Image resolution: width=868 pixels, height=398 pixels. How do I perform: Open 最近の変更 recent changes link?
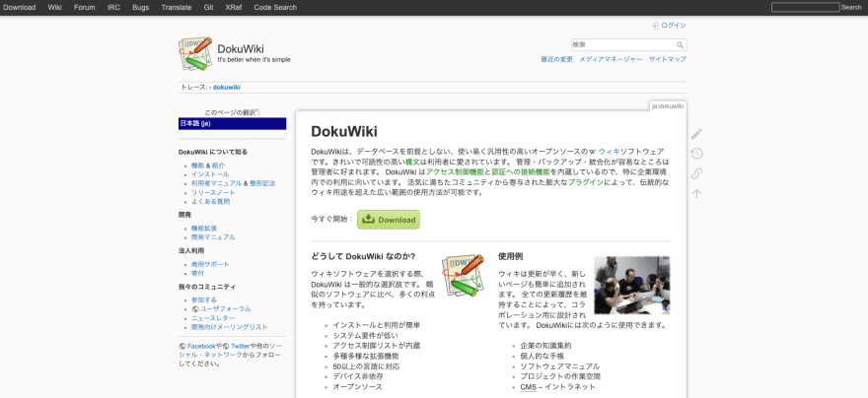[557, 59]
